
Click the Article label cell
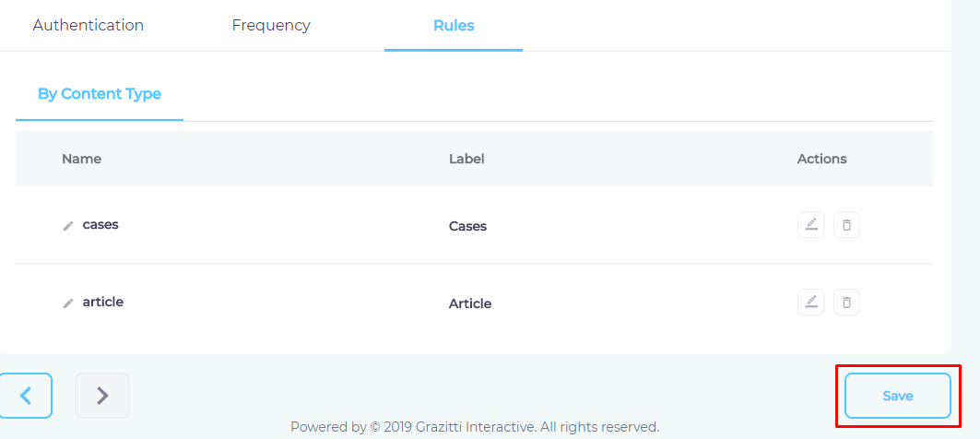tap(470, 303)
